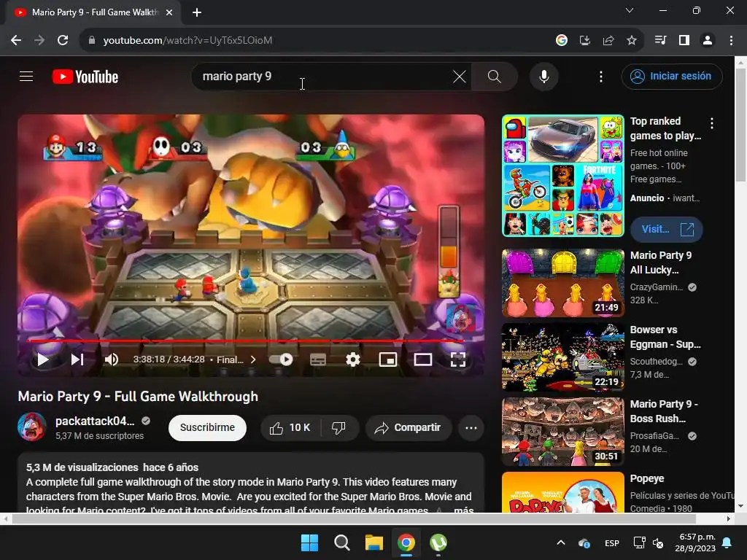
Task: Open the packattack04 channel avatar
Action: (32, 427)
